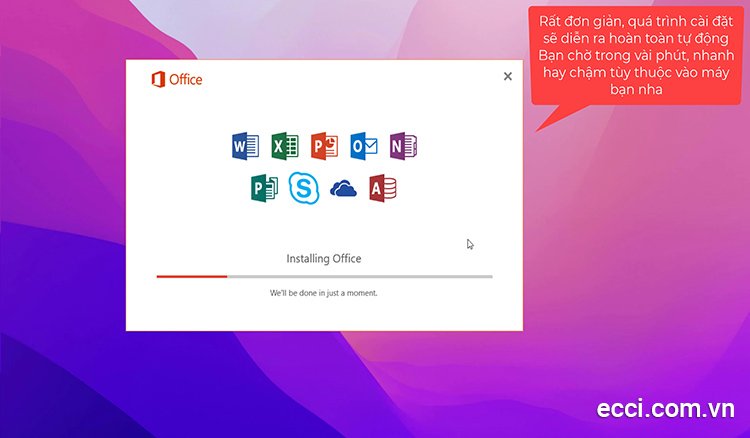This screenshot has height=438, width=750.
Task: Select the OneDrive cloud icon
Action: pyautogui.click(x=343, y=189)
